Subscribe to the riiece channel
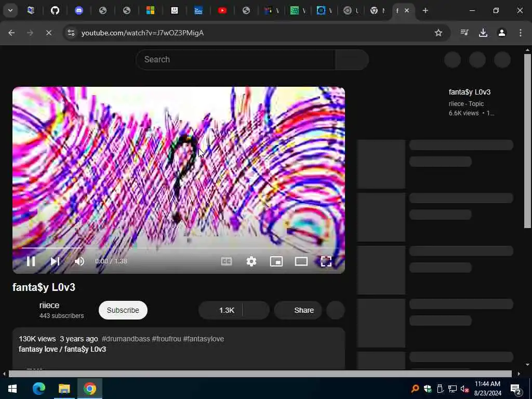The image size is (532, 399). 123,310
